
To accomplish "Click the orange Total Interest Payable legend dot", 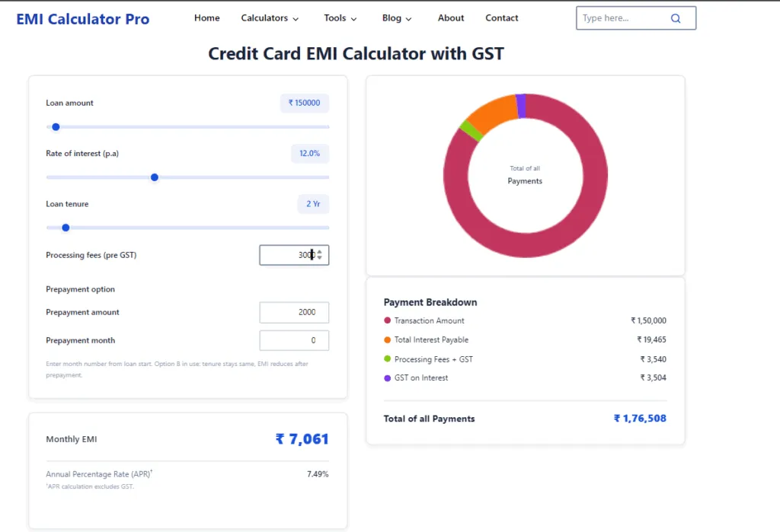I will [x=388, y=339].
